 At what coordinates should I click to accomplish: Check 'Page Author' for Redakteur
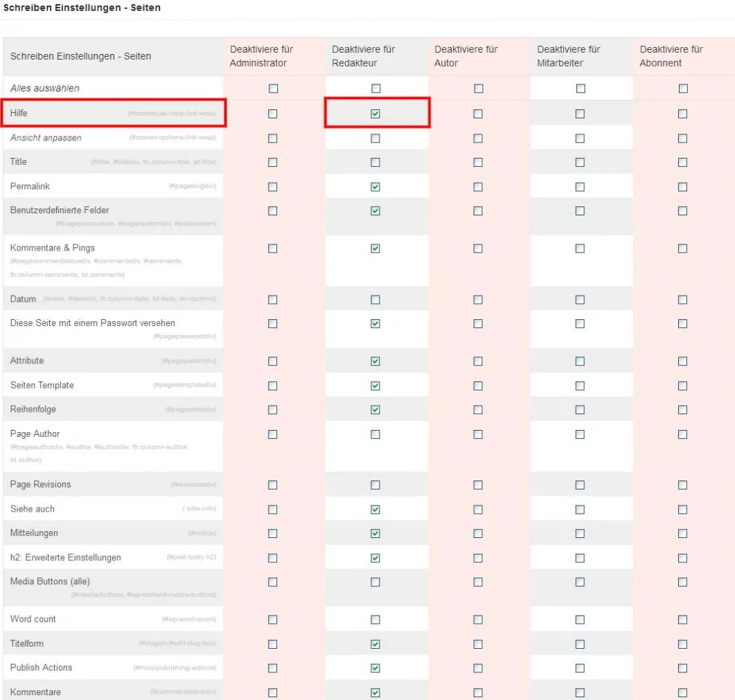(375, 434)
